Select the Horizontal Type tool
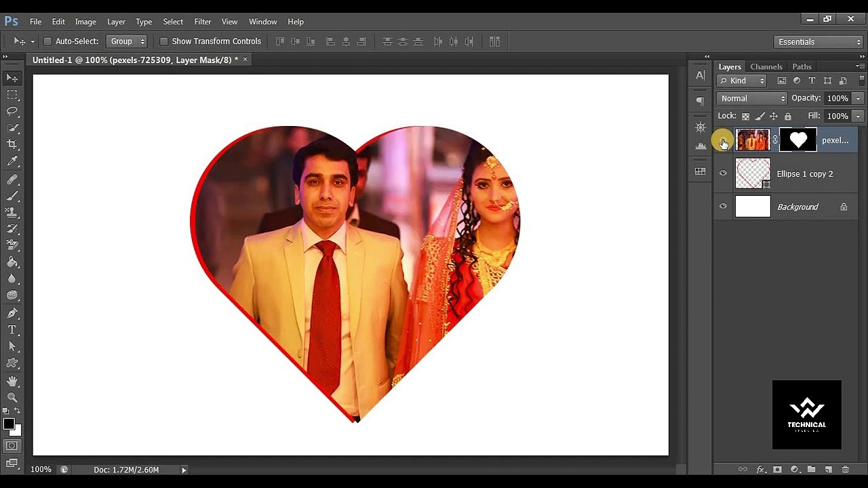Viewport: 868px width, 488px height. point(12,330)
